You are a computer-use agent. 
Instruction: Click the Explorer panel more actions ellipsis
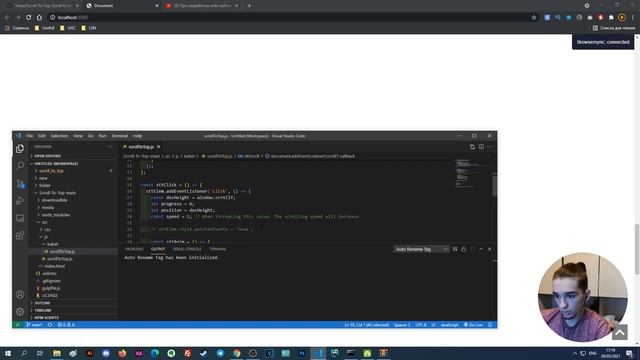tap(110, 147)
